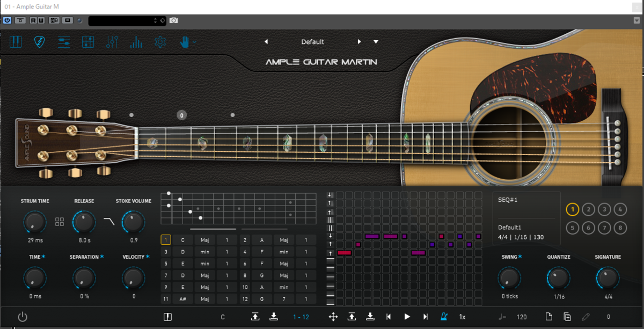Open the grid fader panel icon
This screenshot has width=644, height=329.
pyautogui.click(x=88, y=42)
